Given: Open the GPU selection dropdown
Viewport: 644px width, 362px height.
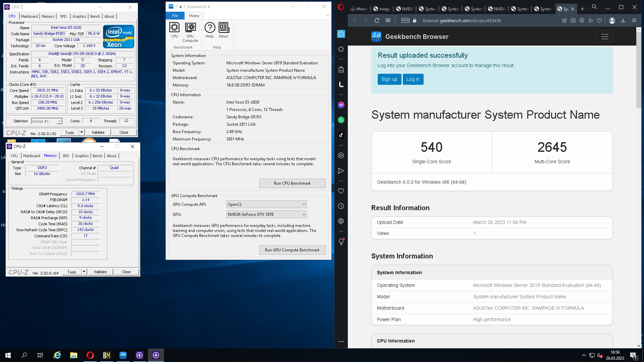Looking at the screenshot, I should [267, 215].
